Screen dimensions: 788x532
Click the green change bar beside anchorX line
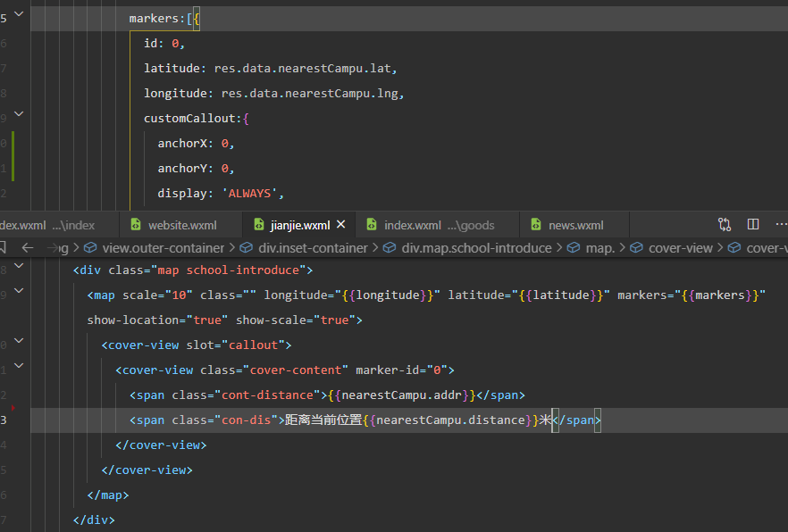(13, 156)
